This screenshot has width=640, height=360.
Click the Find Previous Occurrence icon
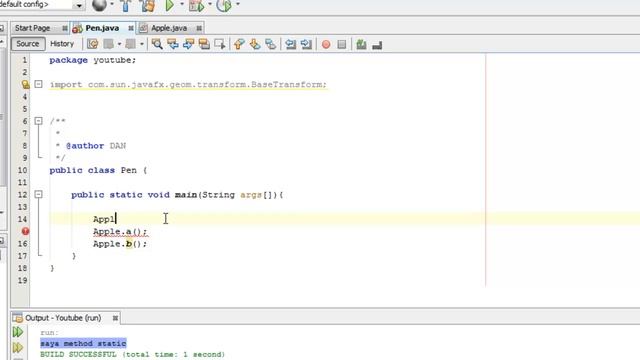173,44
